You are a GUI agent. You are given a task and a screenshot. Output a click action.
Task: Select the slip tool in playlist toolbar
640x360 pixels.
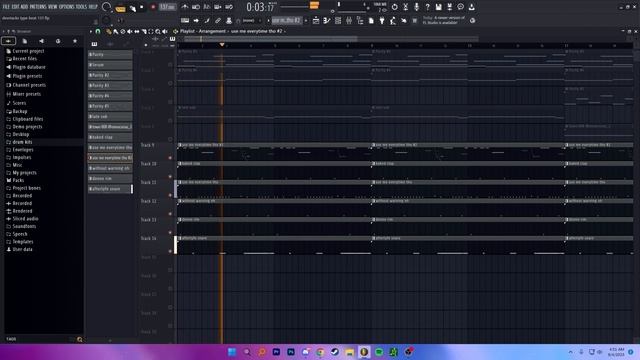137,31
